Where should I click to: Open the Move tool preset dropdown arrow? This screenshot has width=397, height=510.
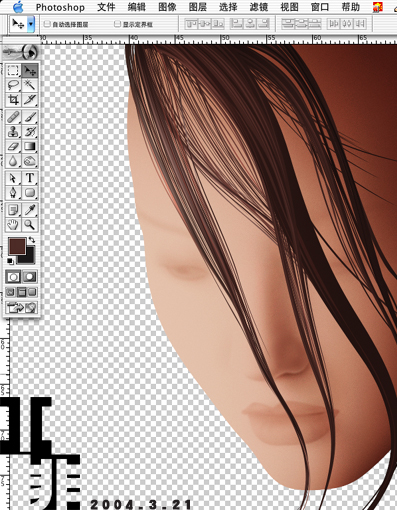[31, 24]
